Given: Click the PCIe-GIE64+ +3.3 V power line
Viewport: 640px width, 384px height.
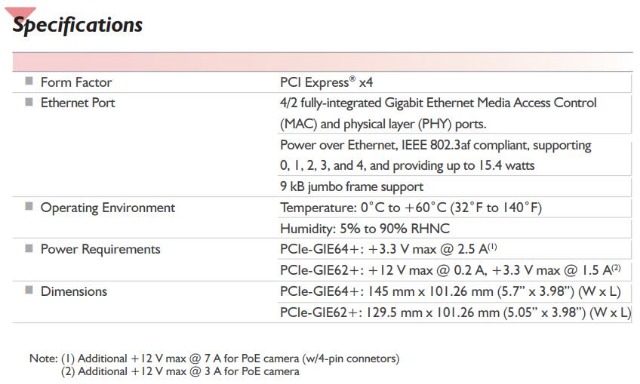Looking at the screenshot, I should pos(388,249).
